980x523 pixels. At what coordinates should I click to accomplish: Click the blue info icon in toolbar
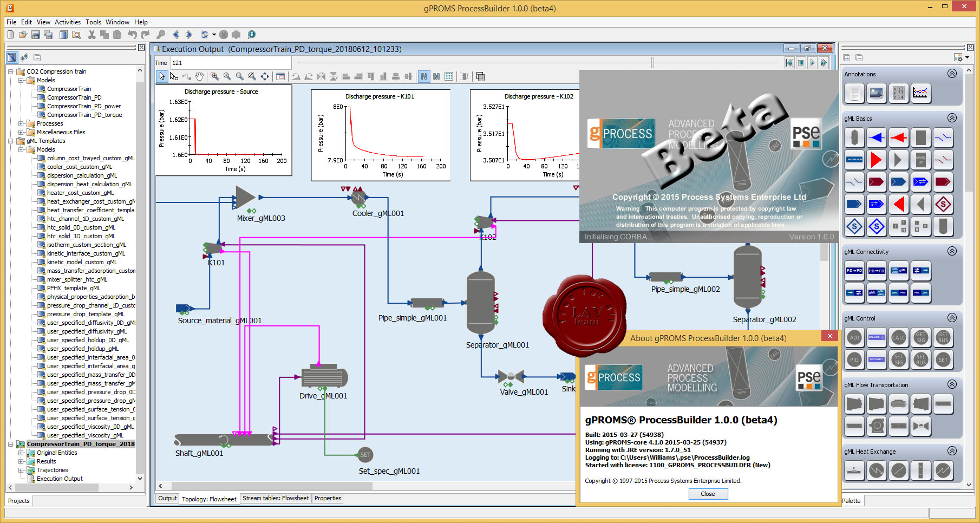[x=252, y=35]
